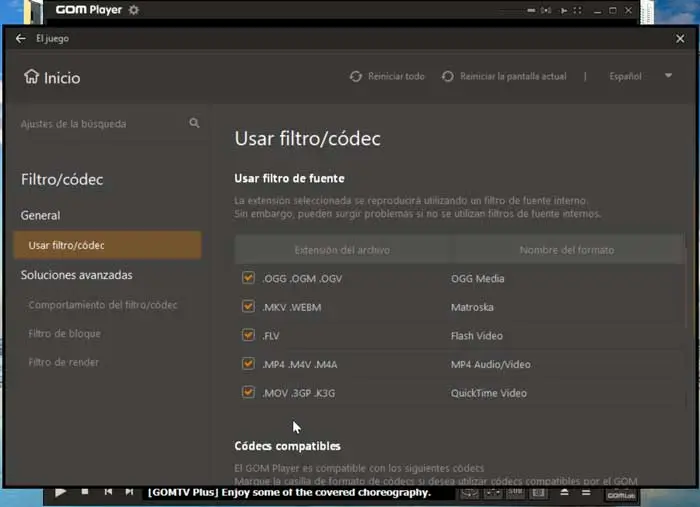This screenshot has height=507, width=700.
Task: Click the play-arrow icon in GOM Player's title bar
Action: (x=564, y=10)
